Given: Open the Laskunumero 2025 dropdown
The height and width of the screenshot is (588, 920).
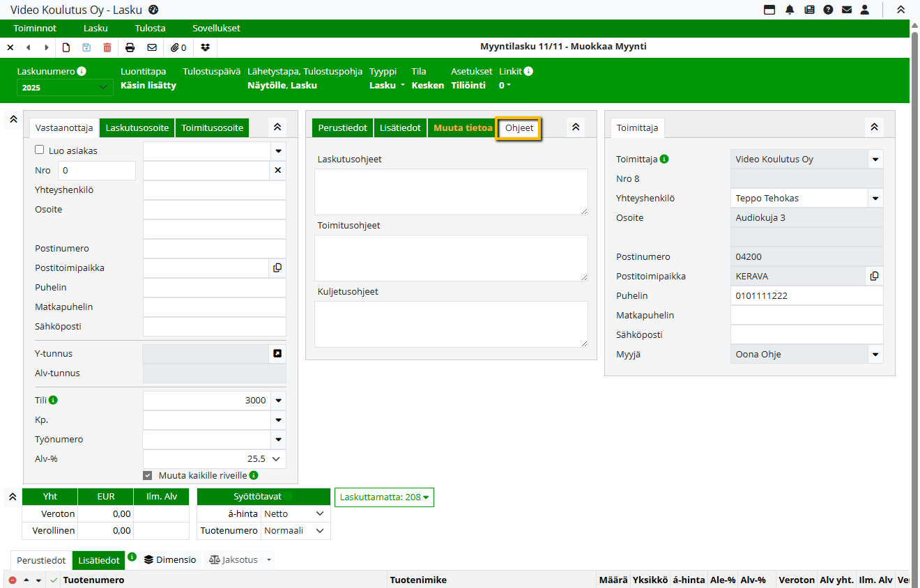Looking at the screenshot, I should click(64, 87).
